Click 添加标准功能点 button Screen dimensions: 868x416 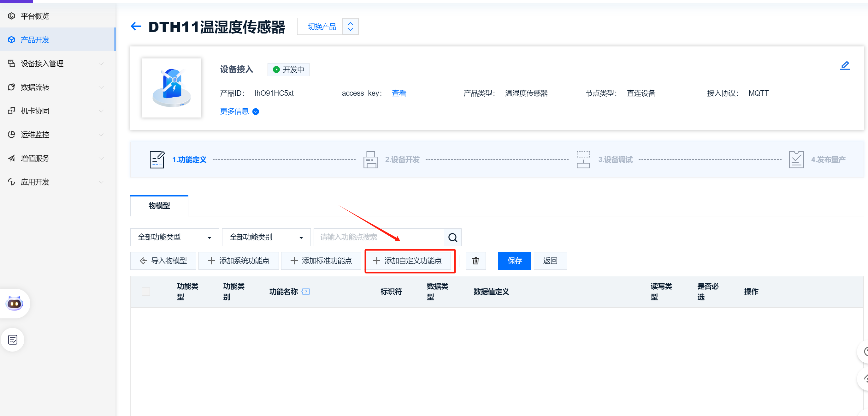pyautogui.click(x=321, y=261)
